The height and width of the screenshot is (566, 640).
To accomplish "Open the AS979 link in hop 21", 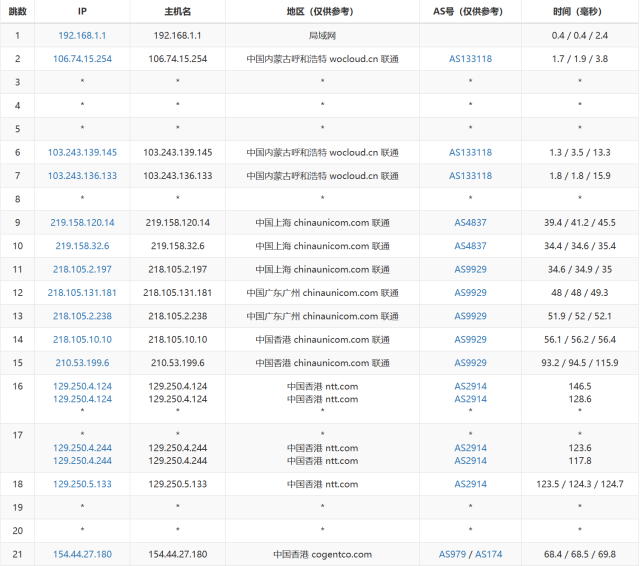I will tap(452, 554).
